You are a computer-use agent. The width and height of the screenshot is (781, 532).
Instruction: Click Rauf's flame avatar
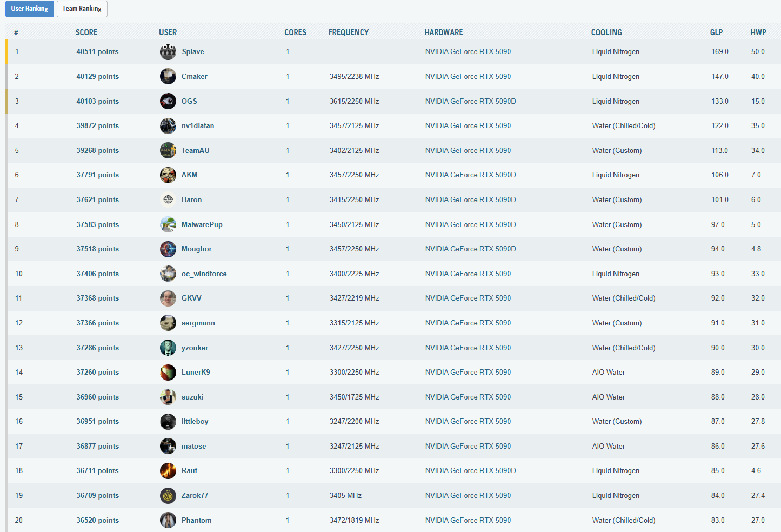pos(168,471)
